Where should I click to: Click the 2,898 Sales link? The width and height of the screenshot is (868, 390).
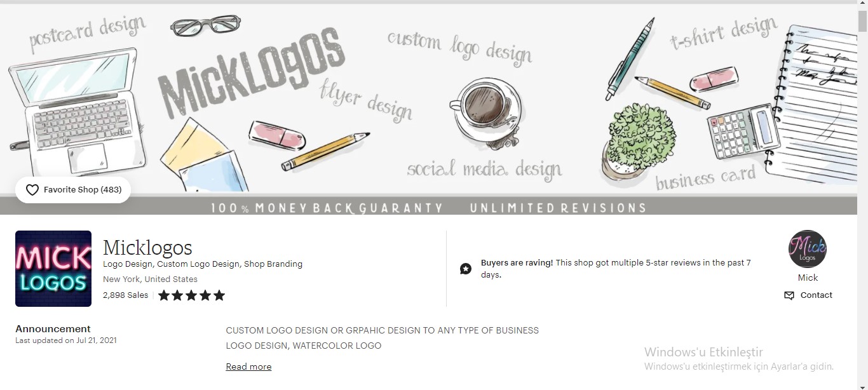tap(125, 295)
